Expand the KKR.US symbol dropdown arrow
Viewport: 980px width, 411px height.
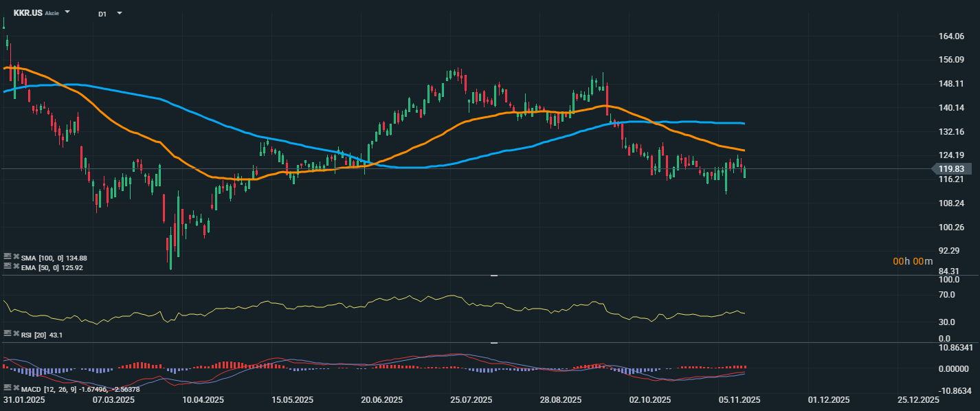pos(67,12)
